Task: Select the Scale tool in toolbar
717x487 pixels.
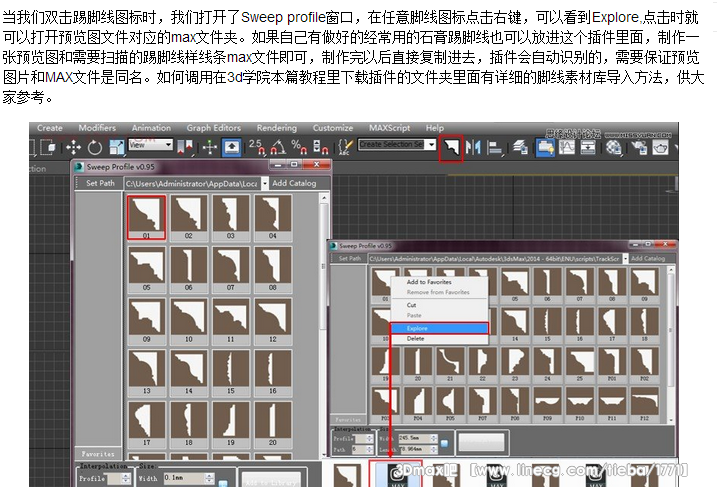Action: (117, 147)
